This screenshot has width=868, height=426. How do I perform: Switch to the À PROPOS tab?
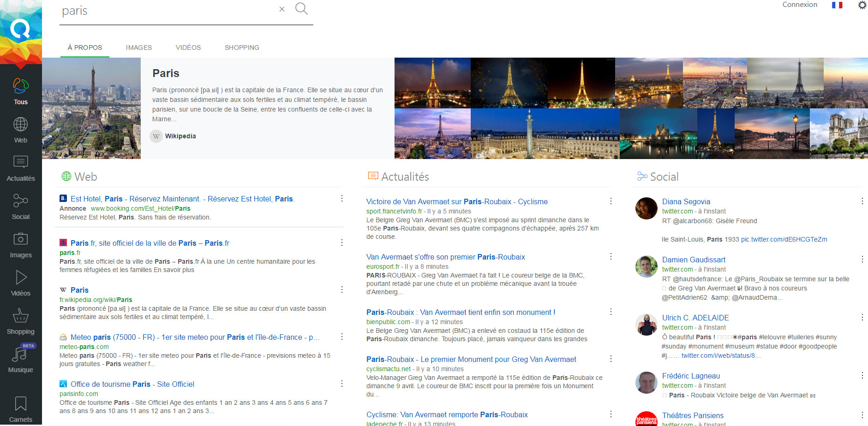(85, 47)
